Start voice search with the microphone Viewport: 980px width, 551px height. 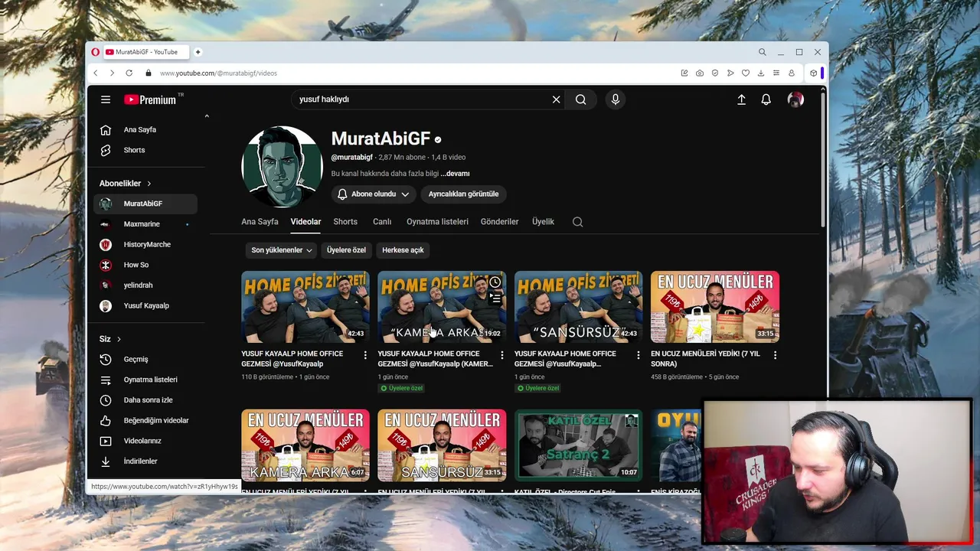pyautogui.click(x=615, y=99)
